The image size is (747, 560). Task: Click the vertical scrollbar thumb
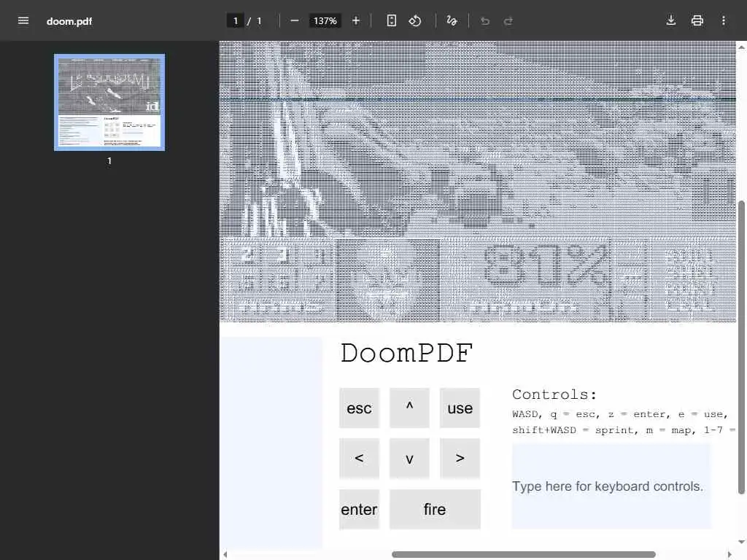[741, 348]
